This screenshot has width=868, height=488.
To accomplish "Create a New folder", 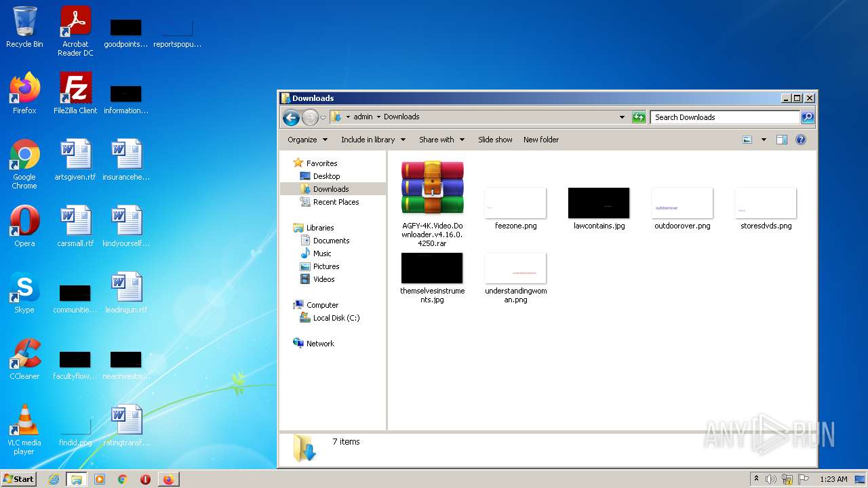I will [x=541, y=140].
